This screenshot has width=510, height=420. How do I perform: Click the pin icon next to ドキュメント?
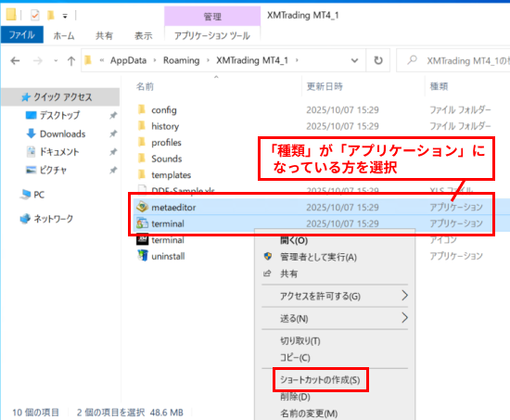(x=113, y=152)
